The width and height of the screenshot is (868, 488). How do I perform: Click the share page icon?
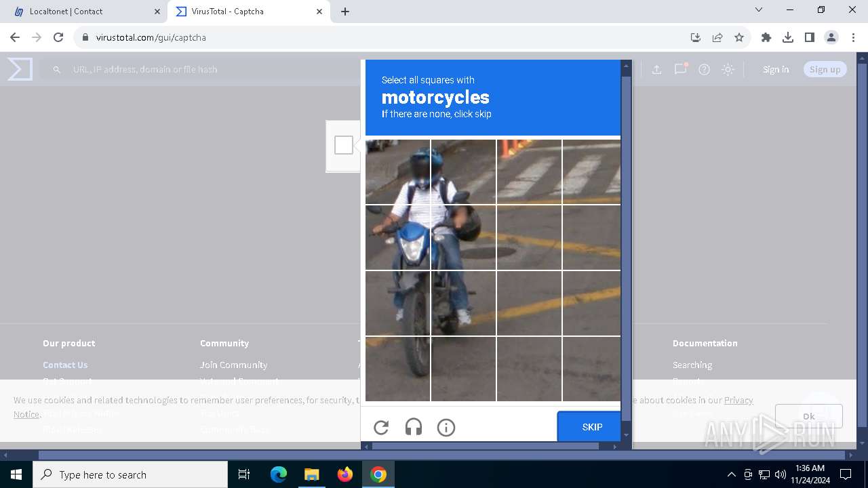pos(717,37)
